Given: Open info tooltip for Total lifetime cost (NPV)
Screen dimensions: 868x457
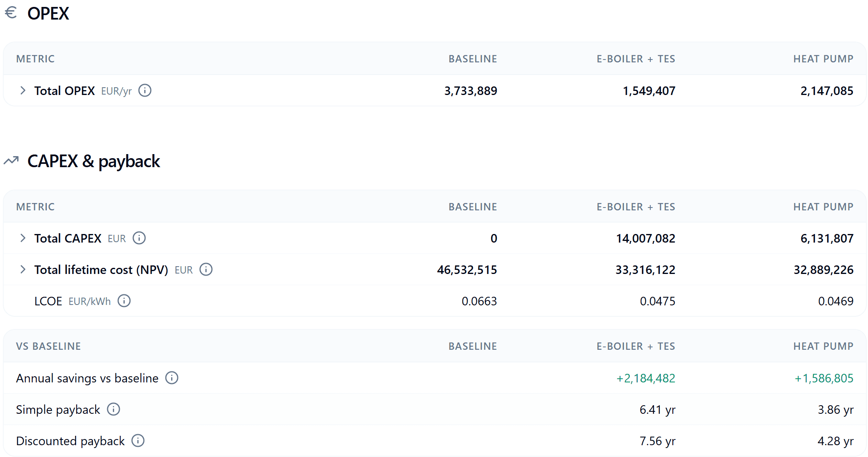Looking at the screenshot, I should point(206,269).
